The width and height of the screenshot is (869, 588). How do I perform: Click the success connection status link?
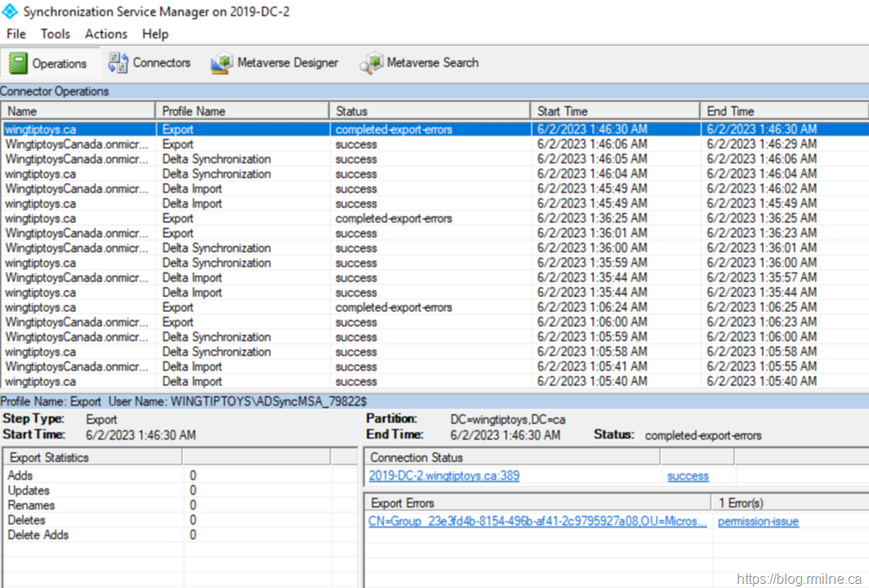(x=687, y=476)
